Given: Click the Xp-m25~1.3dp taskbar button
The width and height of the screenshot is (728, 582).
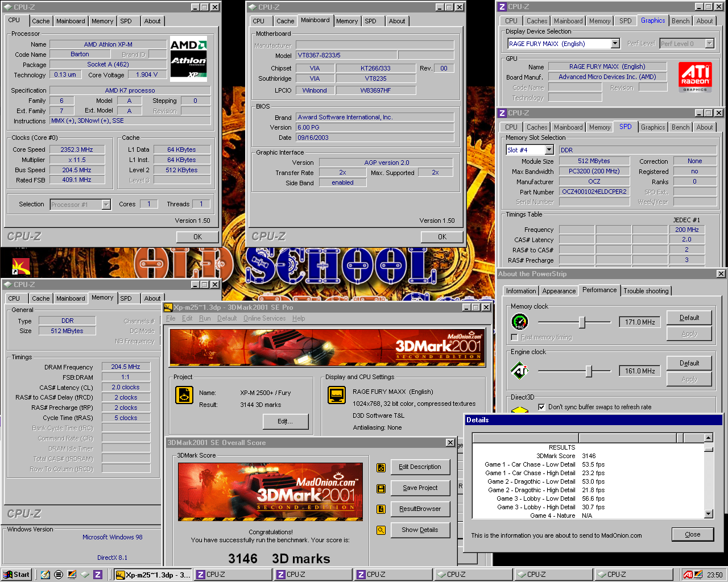Looking at the screenshot, I should 153,575.
